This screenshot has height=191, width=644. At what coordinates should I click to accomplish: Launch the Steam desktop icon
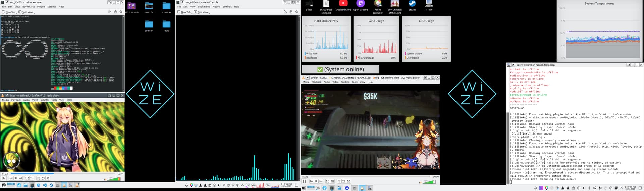(x=412, y=6)
